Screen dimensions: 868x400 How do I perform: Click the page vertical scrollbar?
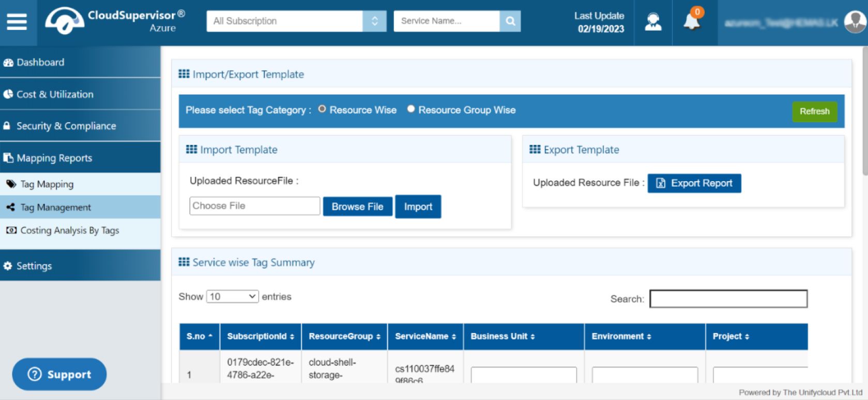pos(865,111)
